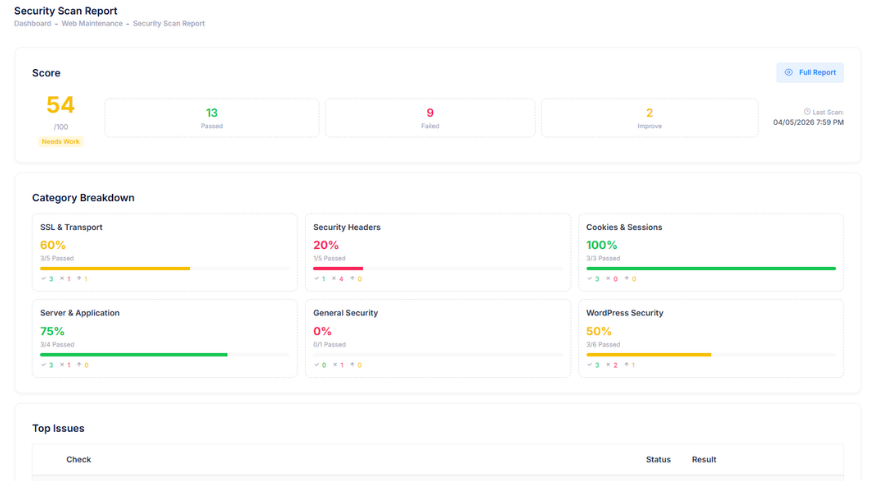Screen dimensions: 875x481
Task: Click improve arrow icon in Server & Application
Action: click(79, 365)
